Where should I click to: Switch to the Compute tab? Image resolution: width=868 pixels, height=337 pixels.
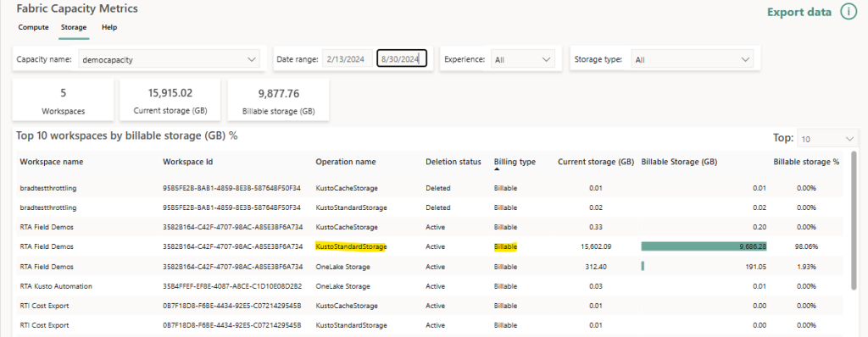click(x=33, y=27)
